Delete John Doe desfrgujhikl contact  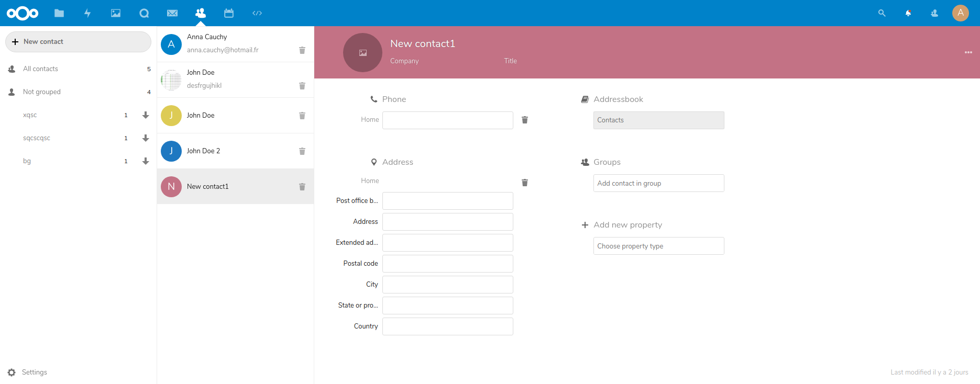pyautogui.click(x=302, y=86)
